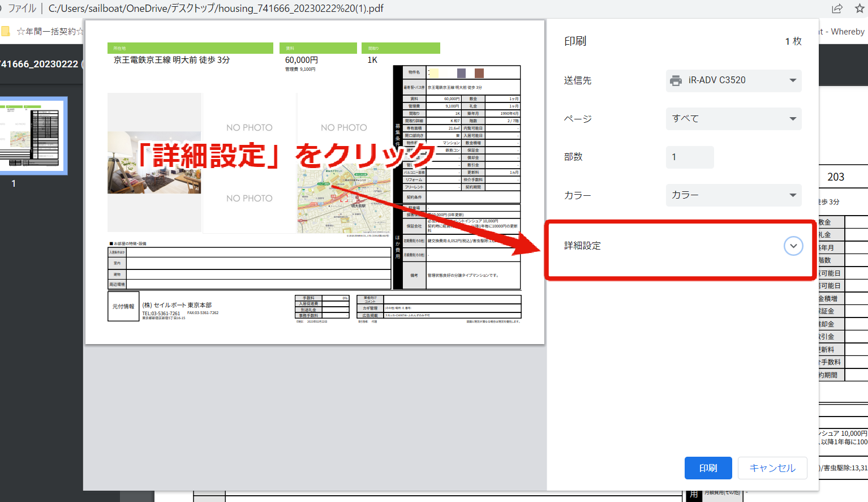
Task: Click the share icon in the address bar
Action: (837, 8)
